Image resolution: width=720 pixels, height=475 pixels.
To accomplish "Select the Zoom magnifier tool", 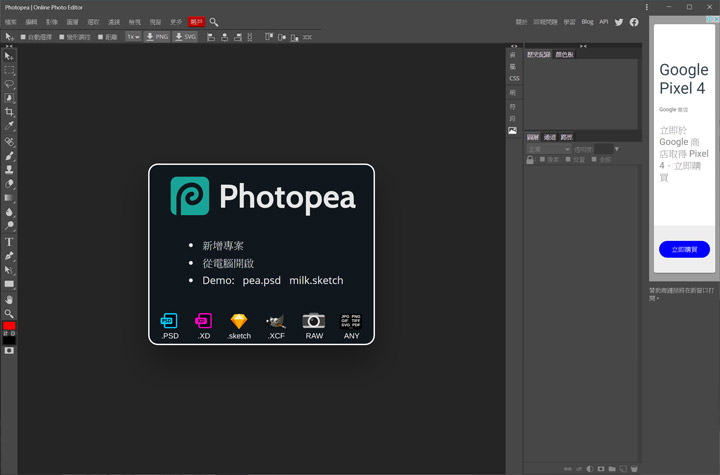I will (x=9, y=314).
